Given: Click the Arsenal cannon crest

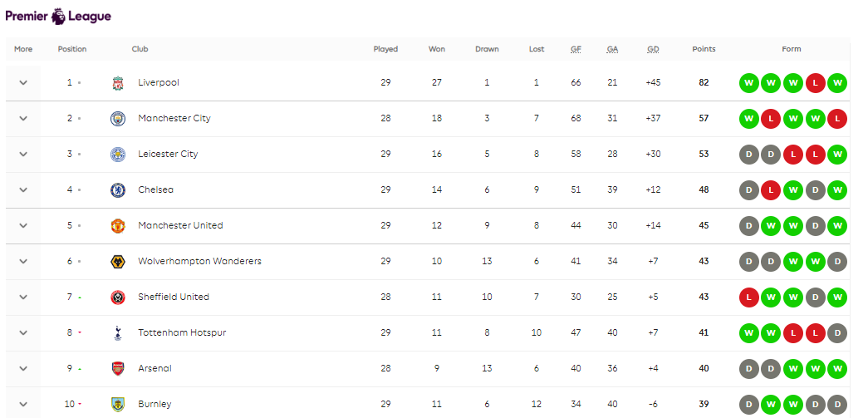Looking at the screenshot, I should [x=118, y=369].
